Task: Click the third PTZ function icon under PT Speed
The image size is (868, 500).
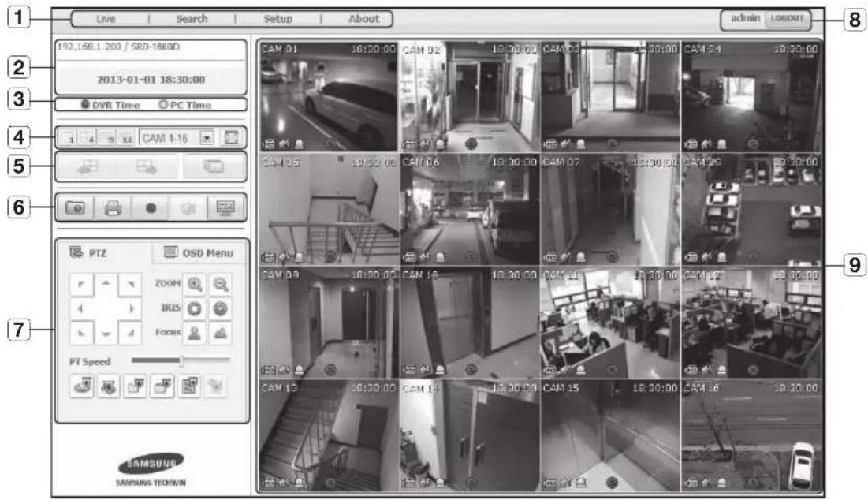Action: pyautogui.click(x=135, y=386)
